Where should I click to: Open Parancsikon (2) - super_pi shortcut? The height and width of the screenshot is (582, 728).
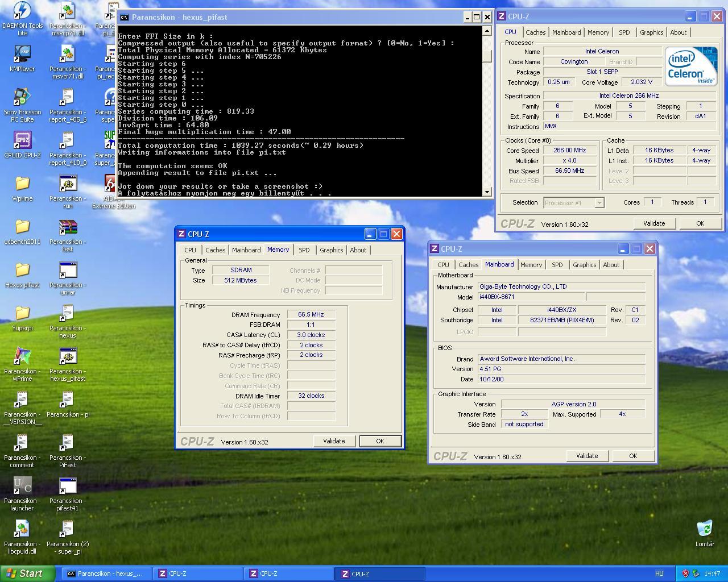coord(68,529)
